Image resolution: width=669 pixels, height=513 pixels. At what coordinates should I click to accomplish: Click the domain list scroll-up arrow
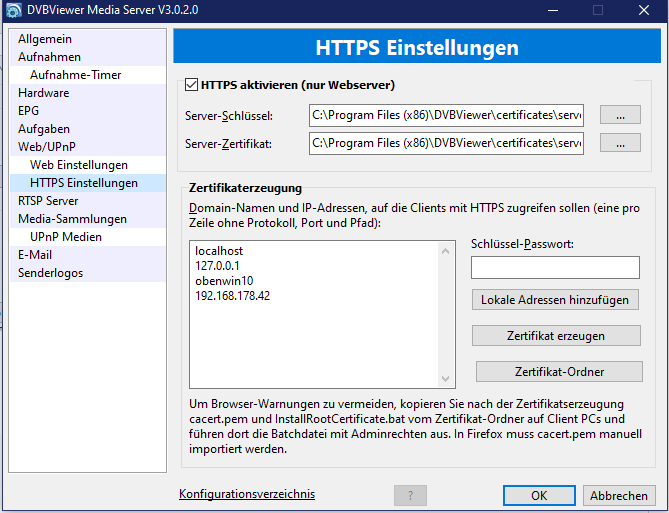tap(445, 251)
